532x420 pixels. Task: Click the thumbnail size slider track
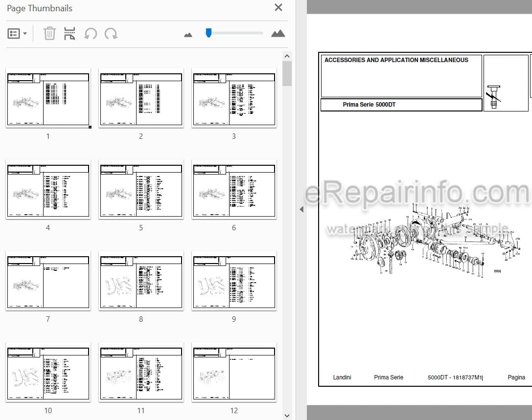(234, 33)
